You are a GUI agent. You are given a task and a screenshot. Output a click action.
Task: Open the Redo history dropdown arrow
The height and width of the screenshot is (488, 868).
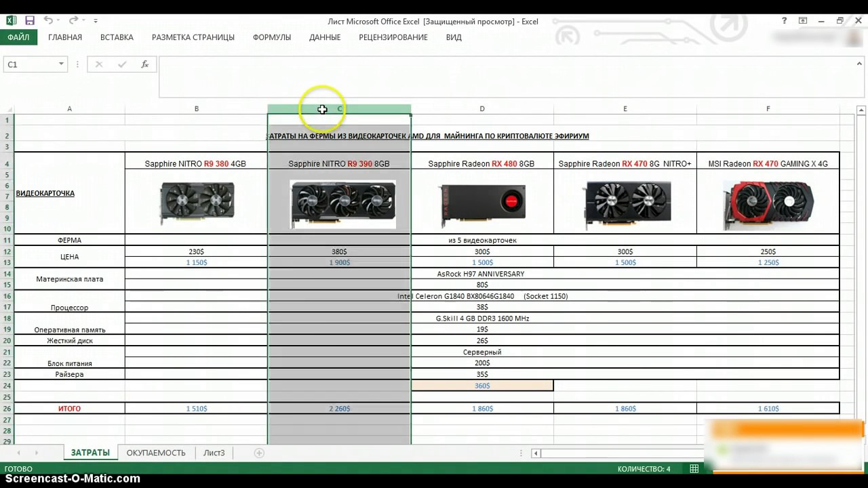[83, 21]
